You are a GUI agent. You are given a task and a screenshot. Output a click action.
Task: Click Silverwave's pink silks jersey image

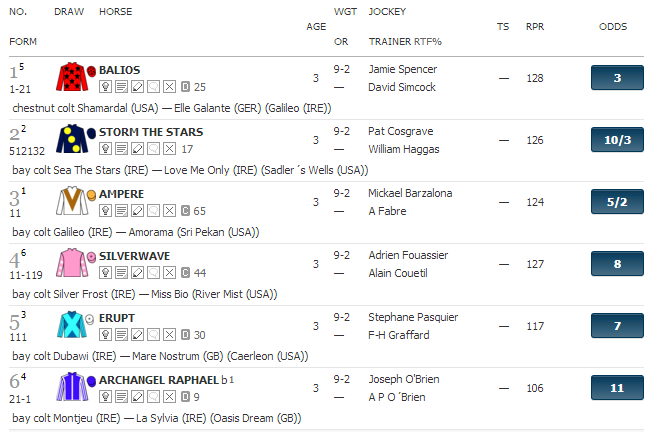pos(73,263)
